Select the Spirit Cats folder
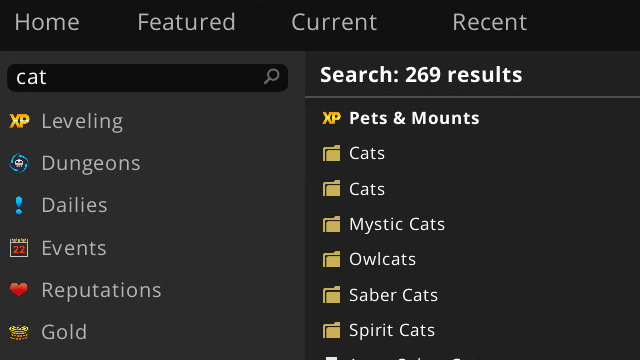 click(473, 330)
